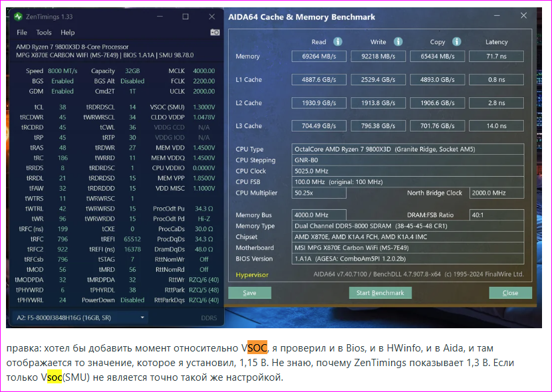Click MCLK value 4000.00
Image resolution: width=552 pixels, height=392 pixels.
(204, 70)
